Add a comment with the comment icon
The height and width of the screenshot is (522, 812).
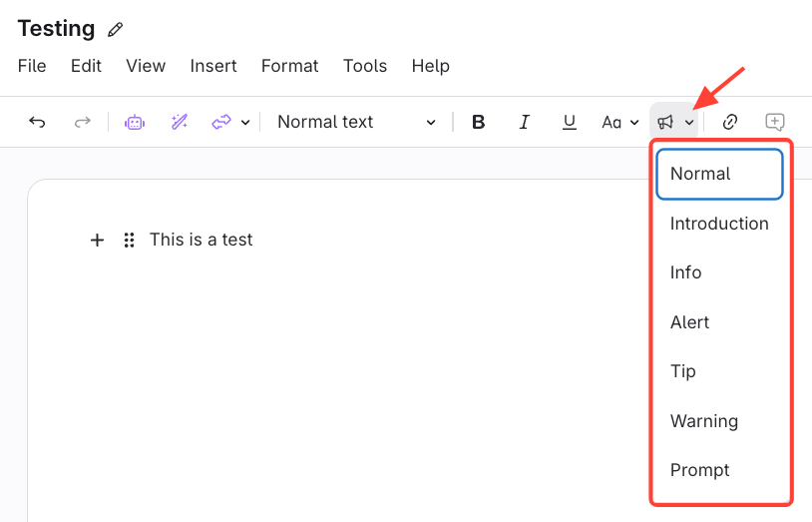[775, 122]
